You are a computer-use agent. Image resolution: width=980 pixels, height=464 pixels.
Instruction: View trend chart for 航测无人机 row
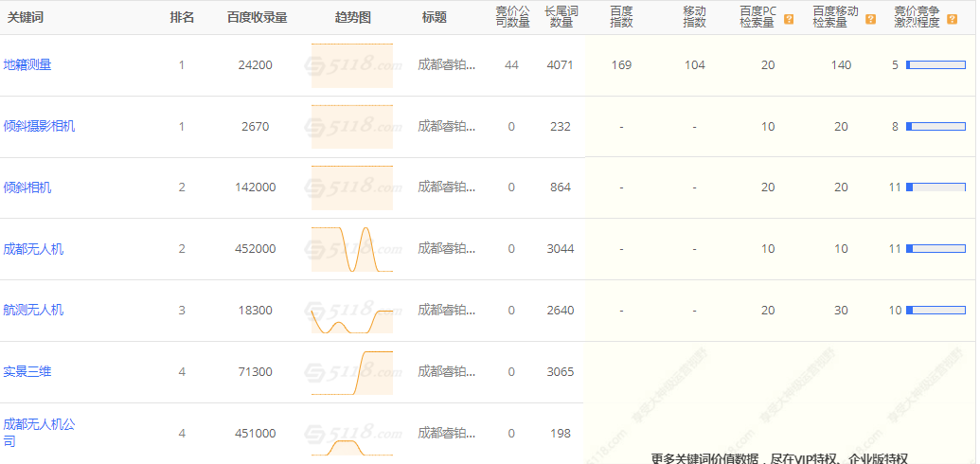[351, 310]
